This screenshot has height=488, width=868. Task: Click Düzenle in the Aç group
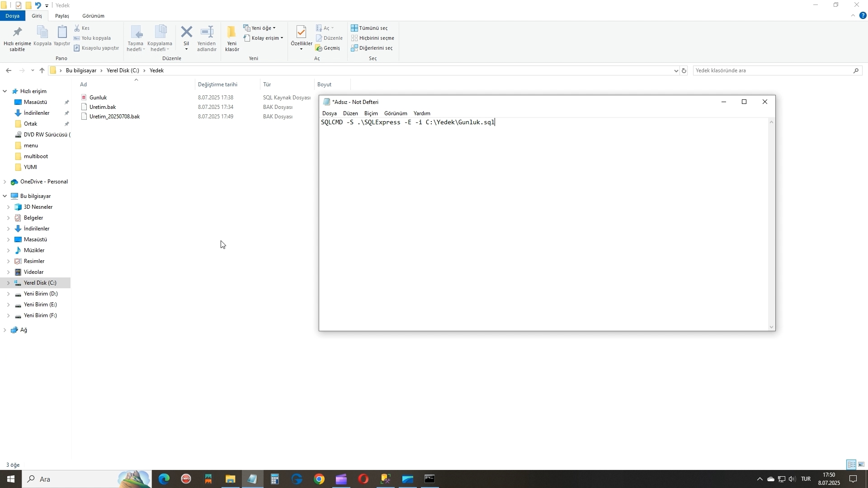[x=329, y=38]
